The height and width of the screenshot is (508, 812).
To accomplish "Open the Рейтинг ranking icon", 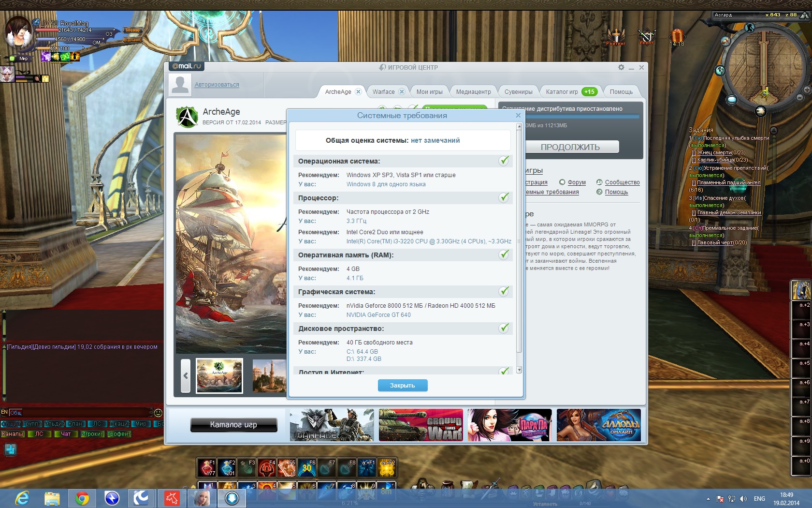I will pyautogui.click(x=616, y=36).
